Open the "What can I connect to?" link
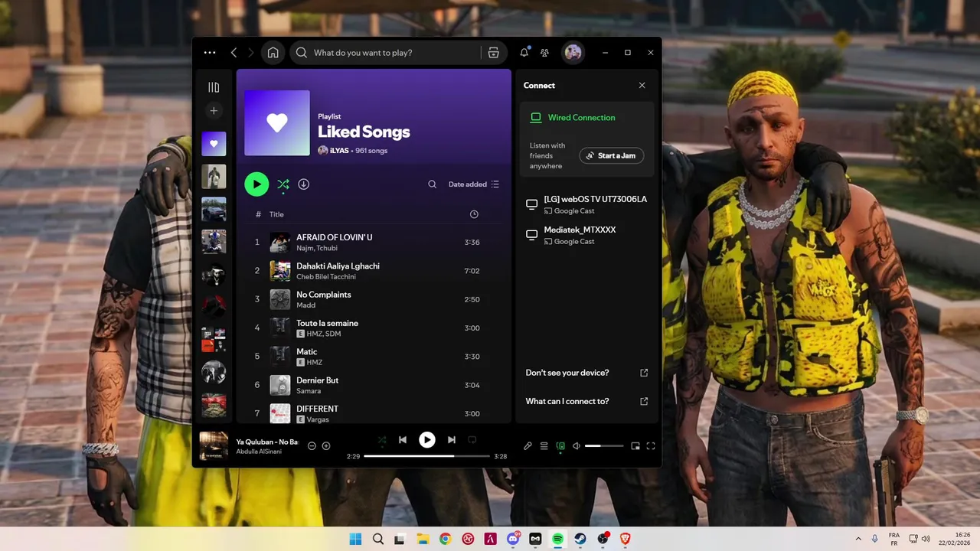The width and height of the screenshot is (980, 551). point(587,401)
